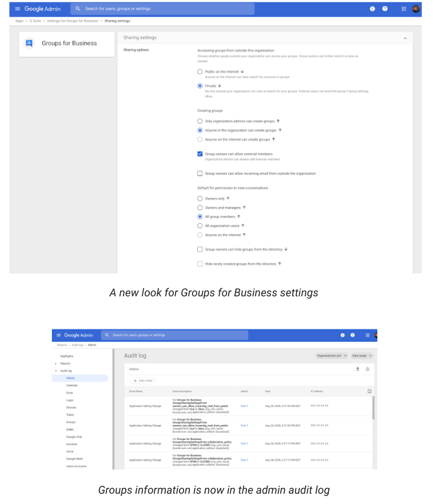The image size is (446, 504).
Task: Click the Event Description column header
Action: click(182, 391)
